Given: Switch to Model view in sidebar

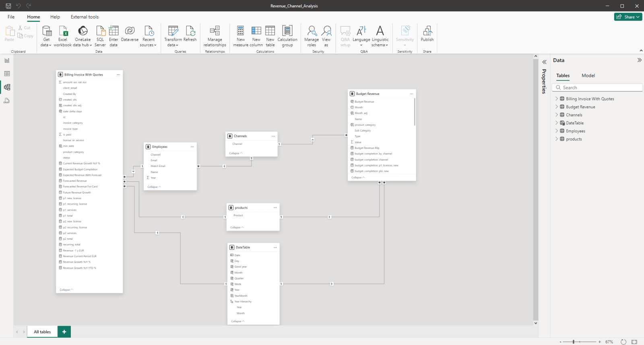Looking at the screenshot, I should point(7,87).
